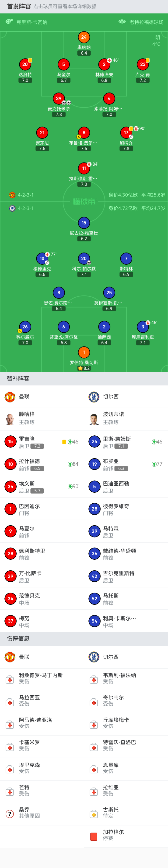Tap the Chelsea crest in substitutes header
The height and width of the screenshot is (868, 168).
coord(94,397)
